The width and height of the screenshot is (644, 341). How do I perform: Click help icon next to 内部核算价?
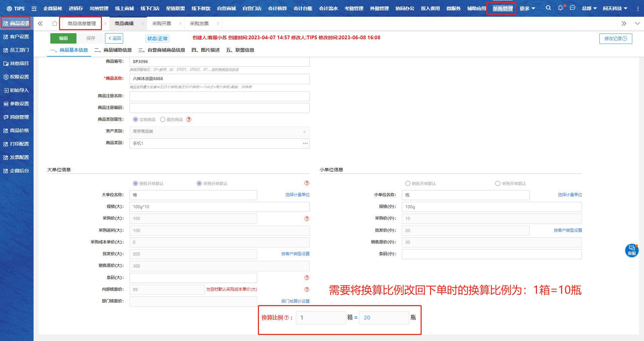tap(307, 289)
